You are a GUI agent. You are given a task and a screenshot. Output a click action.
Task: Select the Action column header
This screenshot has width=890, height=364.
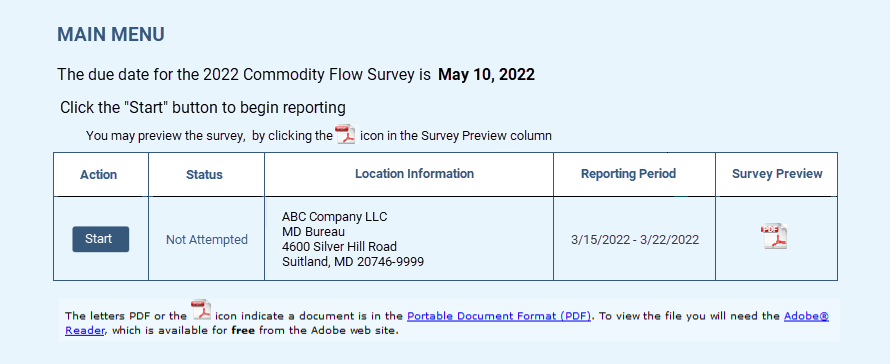[x=99, y=174]
